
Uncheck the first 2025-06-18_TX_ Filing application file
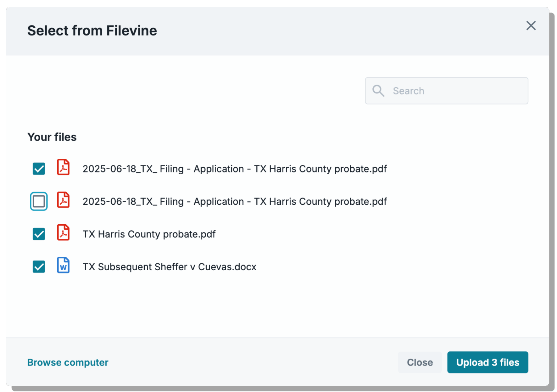(38, 168)
